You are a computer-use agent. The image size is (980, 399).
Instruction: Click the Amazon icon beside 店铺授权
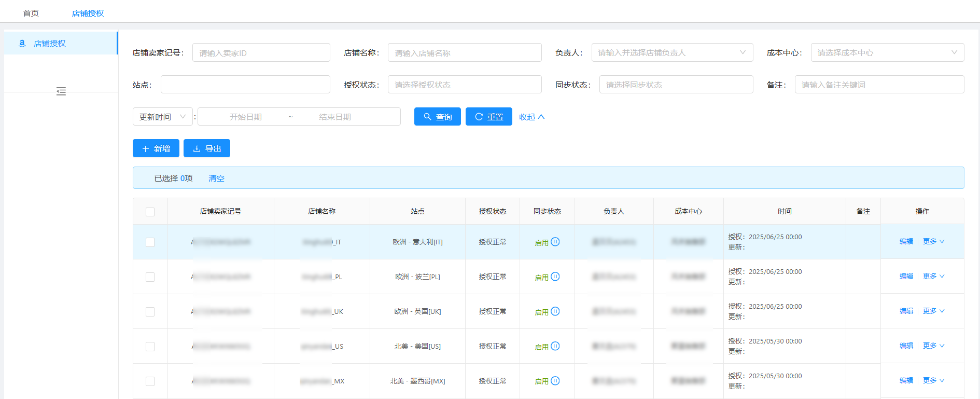[22, 43]
